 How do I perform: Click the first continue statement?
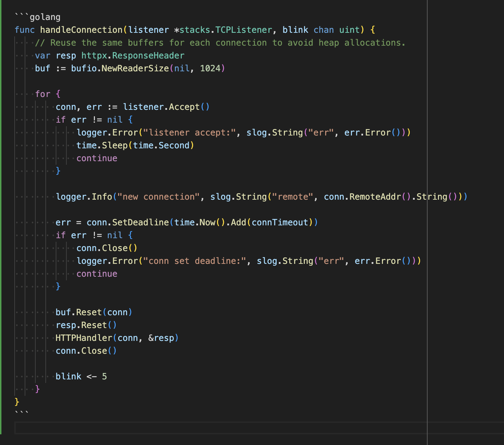pyautogui.click(x=97, y=158)
